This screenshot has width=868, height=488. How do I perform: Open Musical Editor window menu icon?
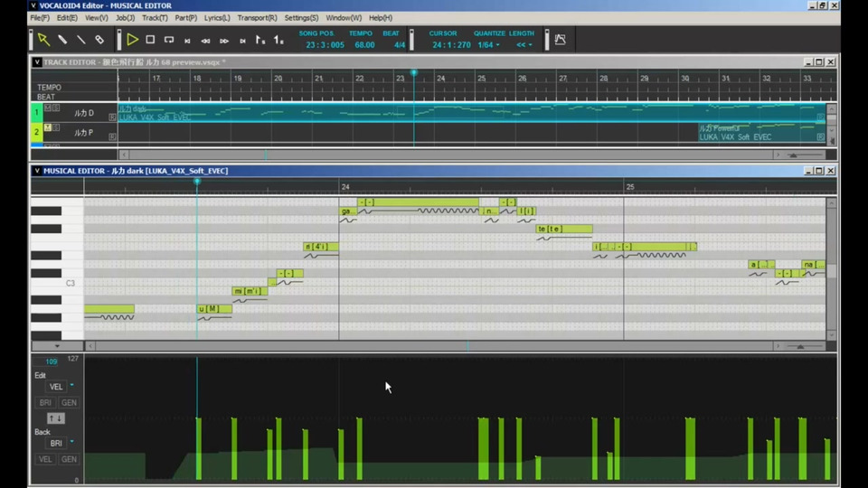pyautogui.click(x=37, y=171)
